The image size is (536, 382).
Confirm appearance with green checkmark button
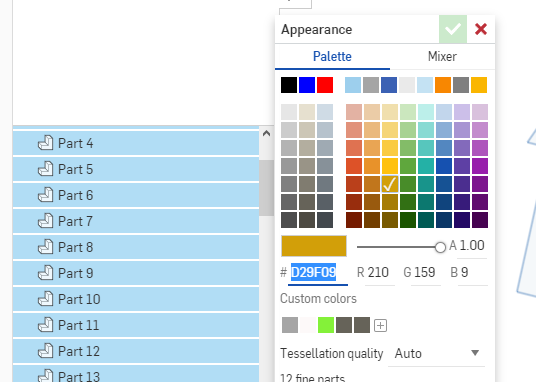[x=453, y=29]
